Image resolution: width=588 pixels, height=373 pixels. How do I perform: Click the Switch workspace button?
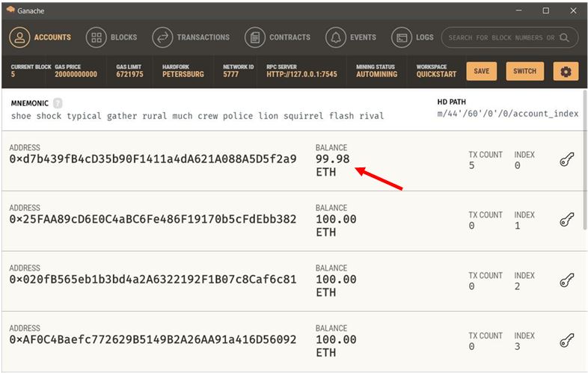point(524,72)
